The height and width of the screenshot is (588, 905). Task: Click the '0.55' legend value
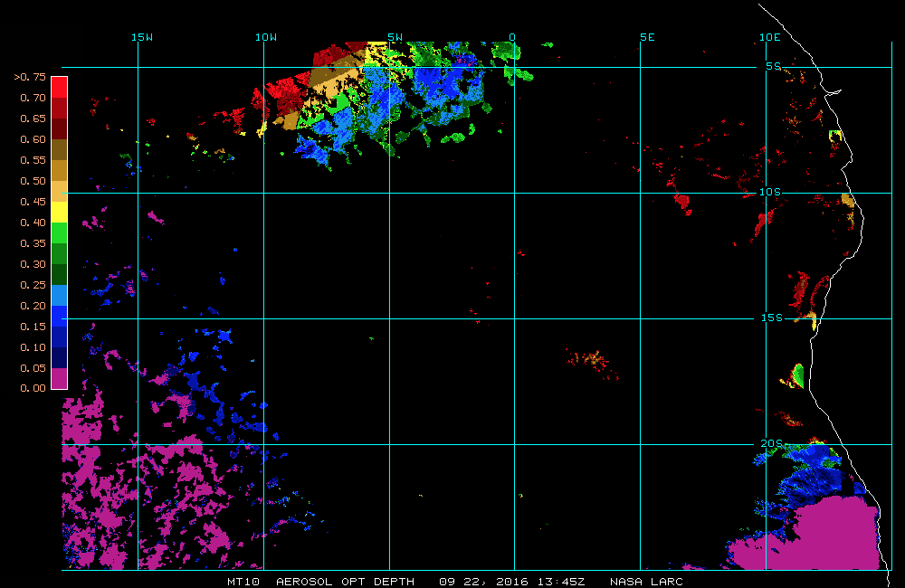(33, 160)
